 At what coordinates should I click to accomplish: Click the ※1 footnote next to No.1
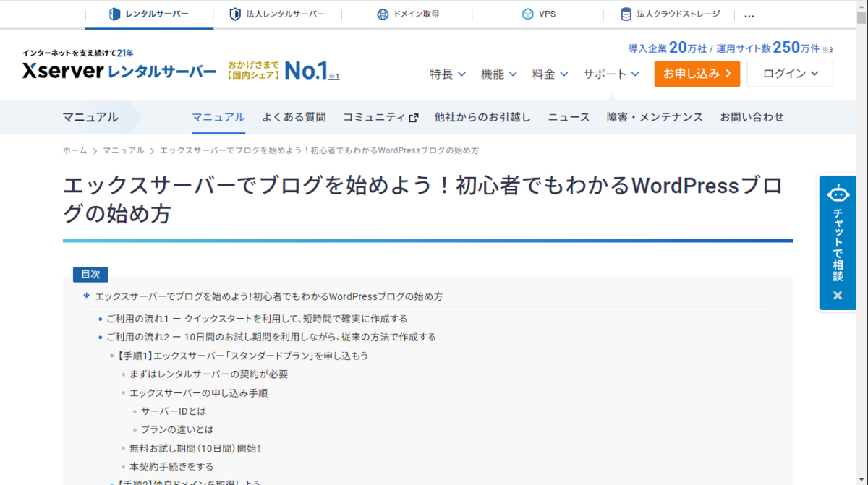[x=333, y=75]
